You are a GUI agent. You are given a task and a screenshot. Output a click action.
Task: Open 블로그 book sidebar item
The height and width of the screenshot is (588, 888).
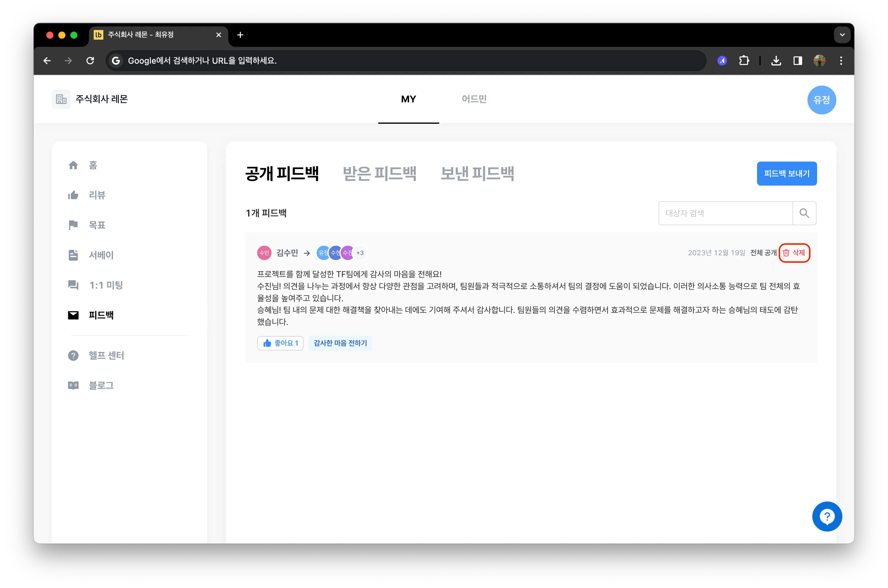(73, 385)
